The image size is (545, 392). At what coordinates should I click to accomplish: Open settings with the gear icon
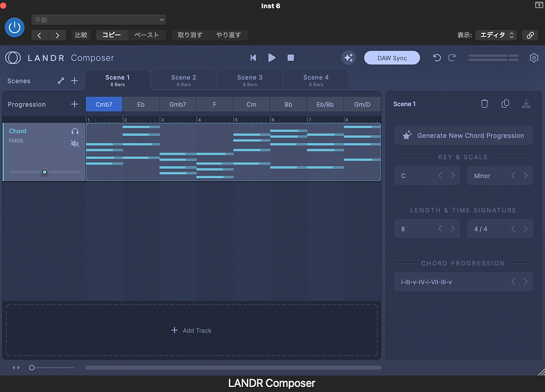pyautogui.click(x=534, y=58)
